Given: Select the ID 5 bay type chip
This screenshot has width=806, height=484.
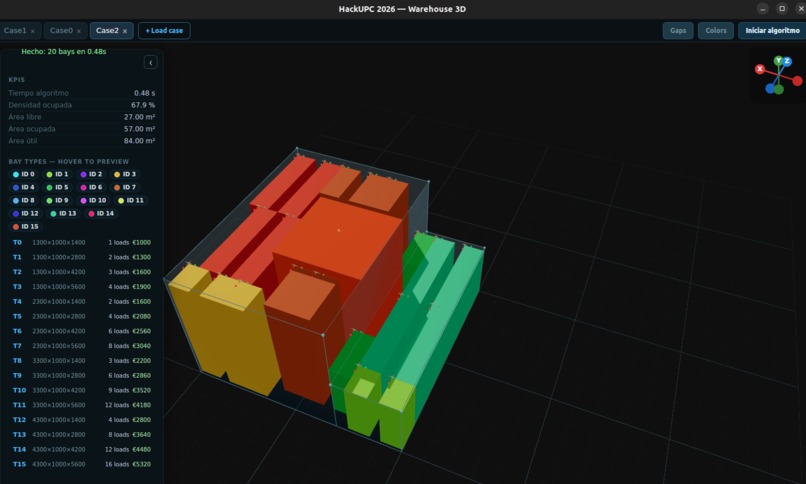Looking at the screenshot, I should point(57,188).
